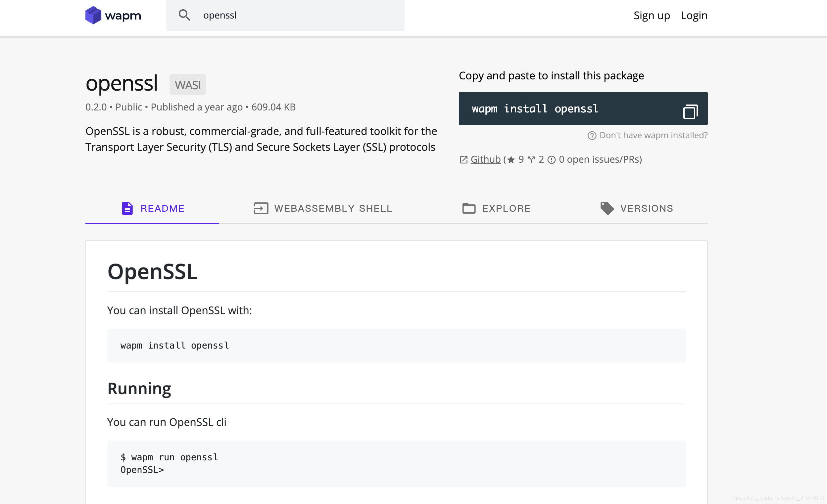Click the Github star count icon
The height and width of the screenshot is (504, 827).
(511, 160)
